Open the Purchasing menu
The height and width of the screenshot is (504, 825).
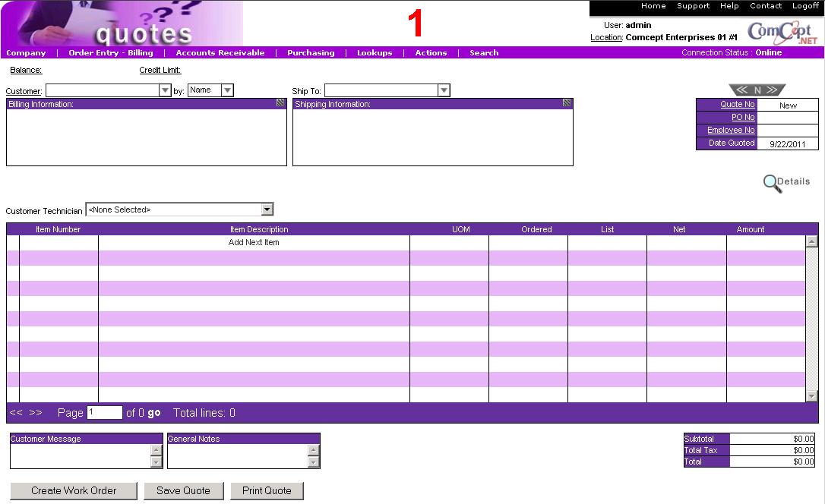[x=311, y=53]
